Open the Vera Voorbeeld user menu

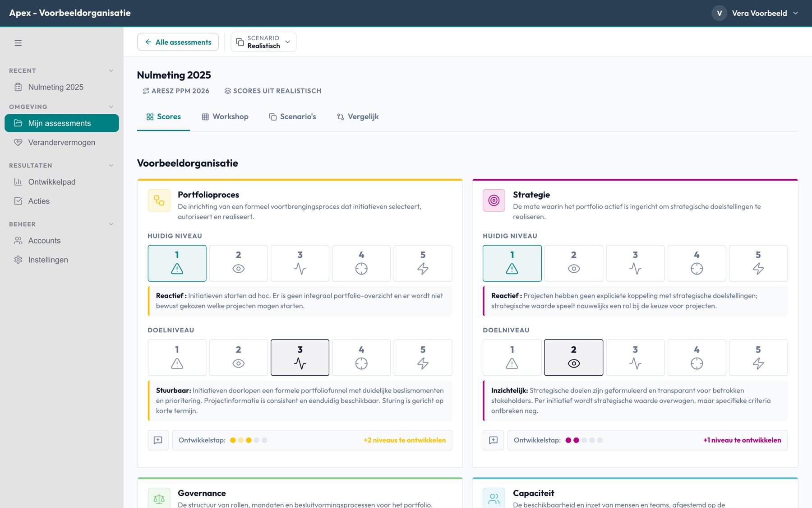[x=756, y=13]
